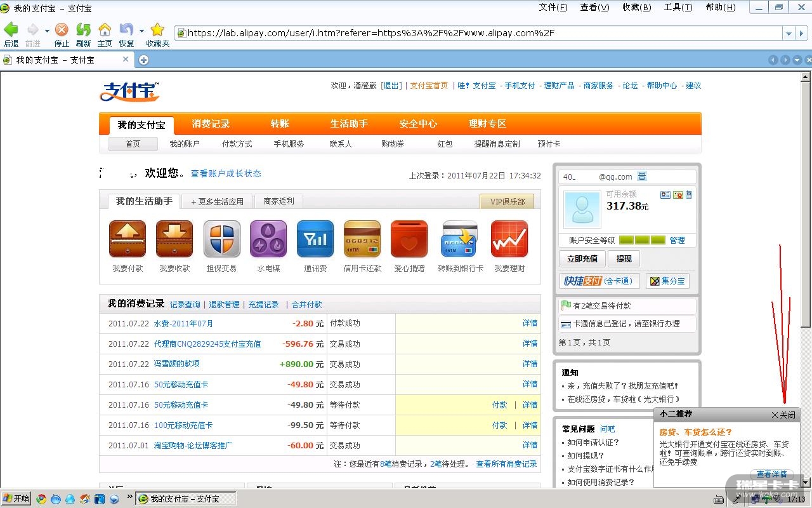Open the 工具(T) menu
The image size is (812, 508).
(678, 8)
